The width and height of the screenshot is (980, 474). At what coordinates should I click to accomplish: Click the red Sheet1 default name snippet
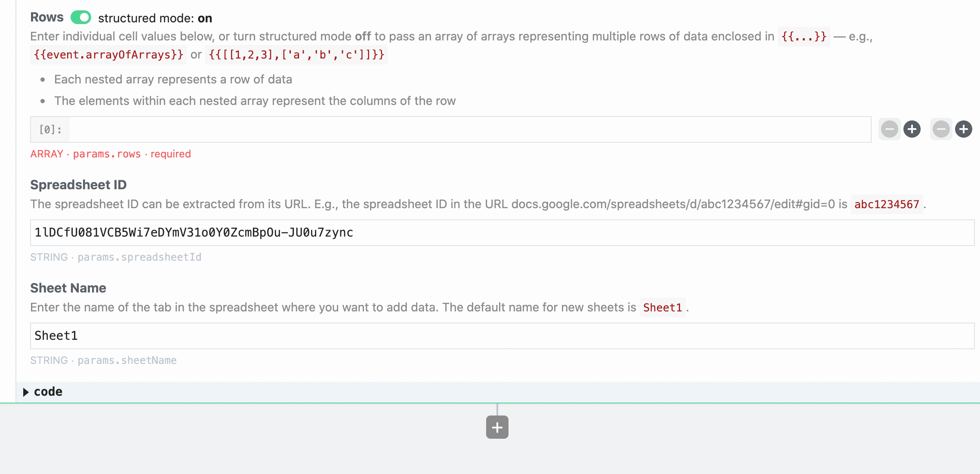[663, 308]
